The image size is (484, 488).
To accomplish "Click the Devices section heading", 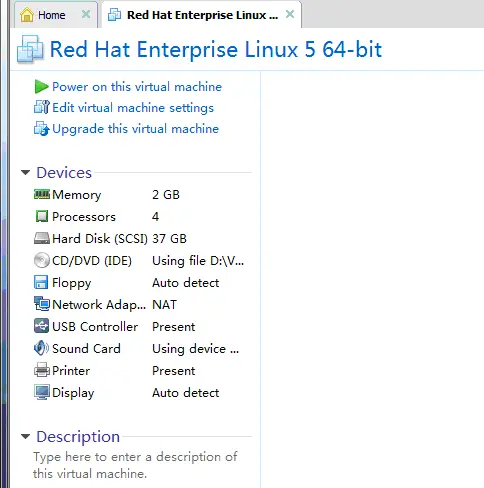I will click(64, 173).
